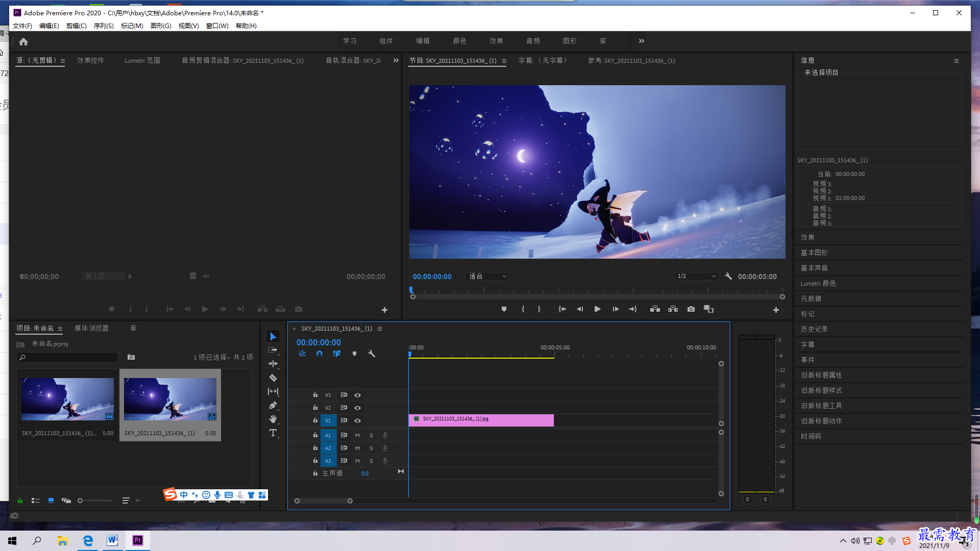Switch to 颜色 workspace
The image size is (980, 551).
[459, 41]
